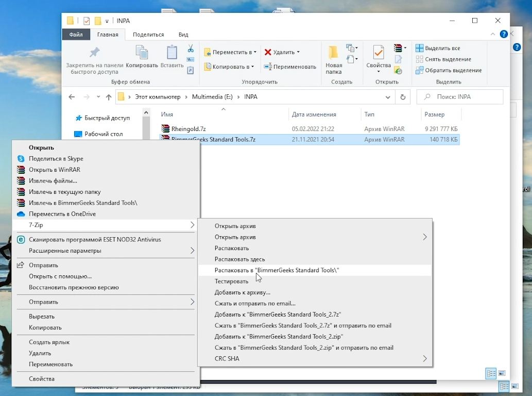Click Multimedia (E:) in address path
The width and height of the screenshot is (532, 396).
[x=212, y=97]
